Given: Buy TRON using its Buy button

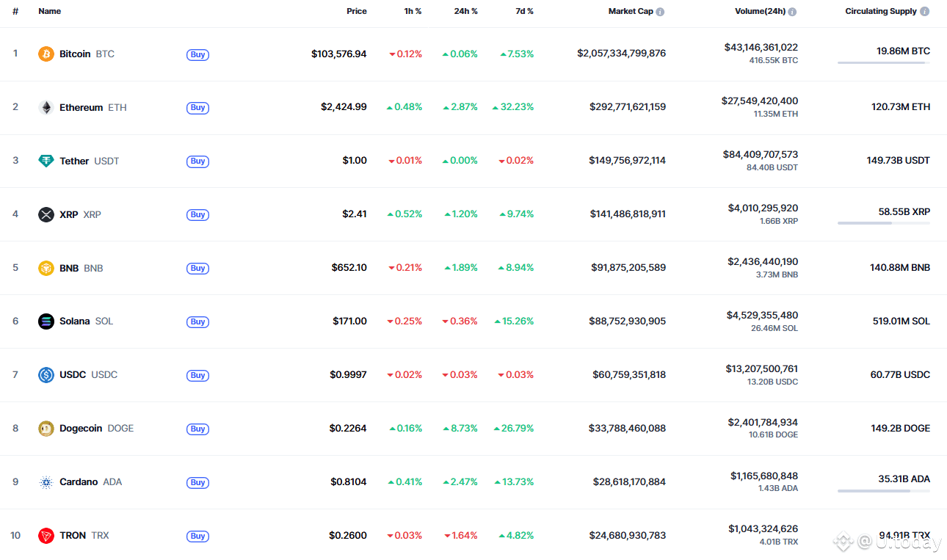Looking at the screenshot, I should coord(197,537).
